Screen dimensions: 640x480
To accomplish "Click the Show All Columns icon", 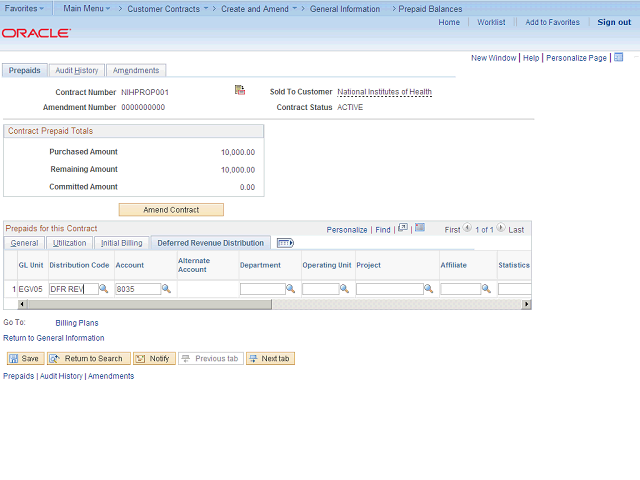I will (285, 243).
